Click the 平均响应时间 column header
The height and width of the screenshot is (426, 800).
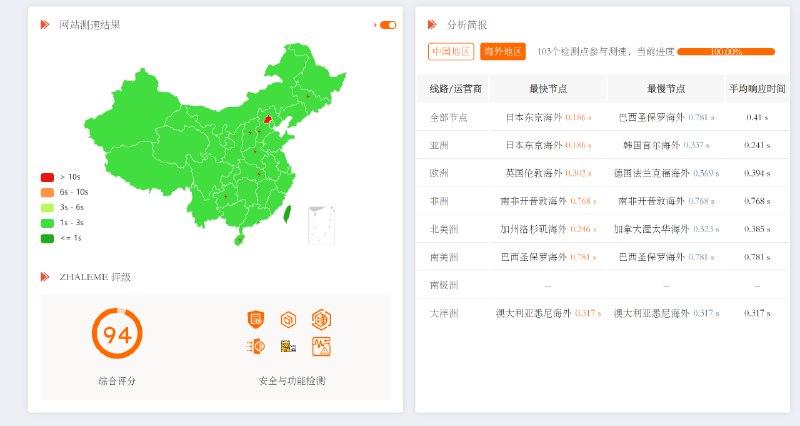(757, 89)
